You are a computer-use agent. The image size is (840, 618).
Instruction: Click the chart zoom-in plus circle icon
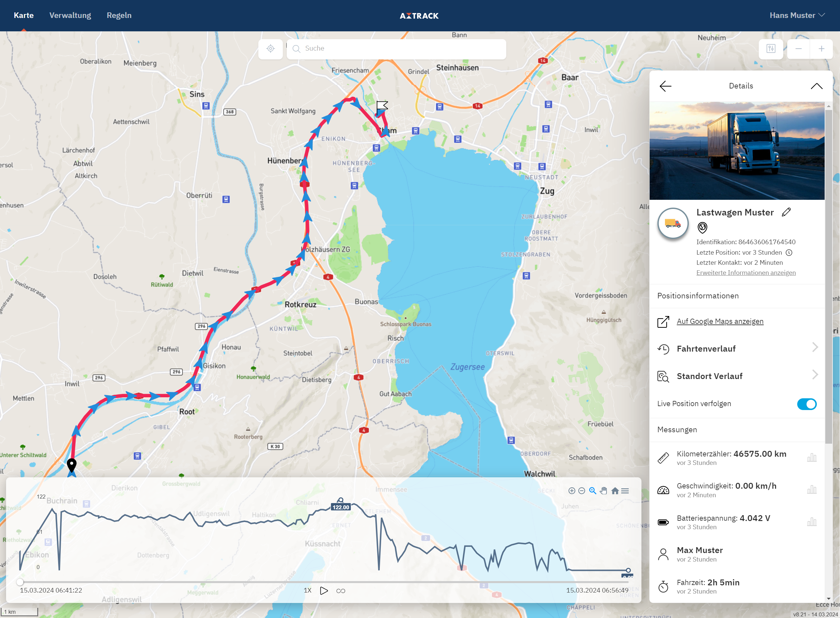coord(572,491)
